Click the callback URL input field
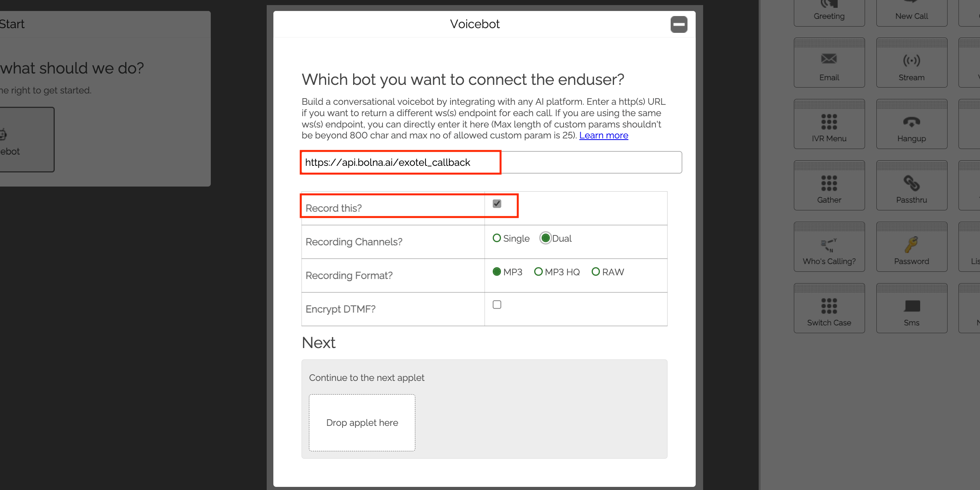980x490 pixels. [489, 162]
